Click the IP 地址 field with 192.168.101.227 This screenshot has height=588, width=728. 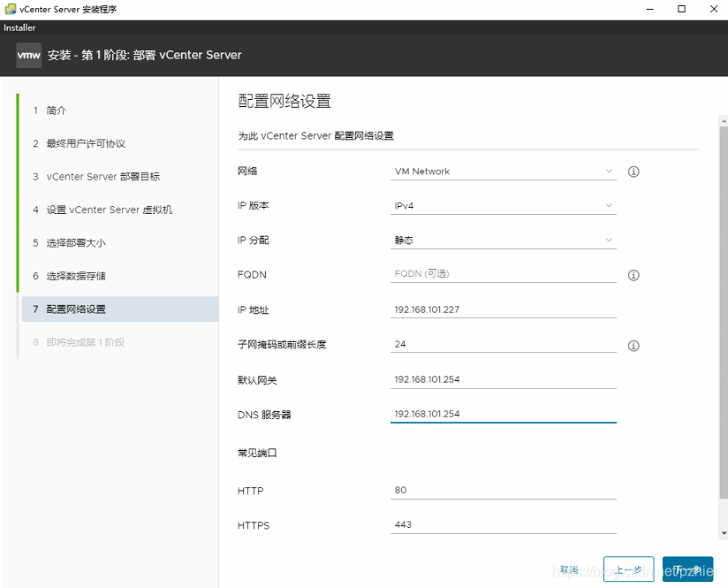pyautogui.click(x=504, y=309)
